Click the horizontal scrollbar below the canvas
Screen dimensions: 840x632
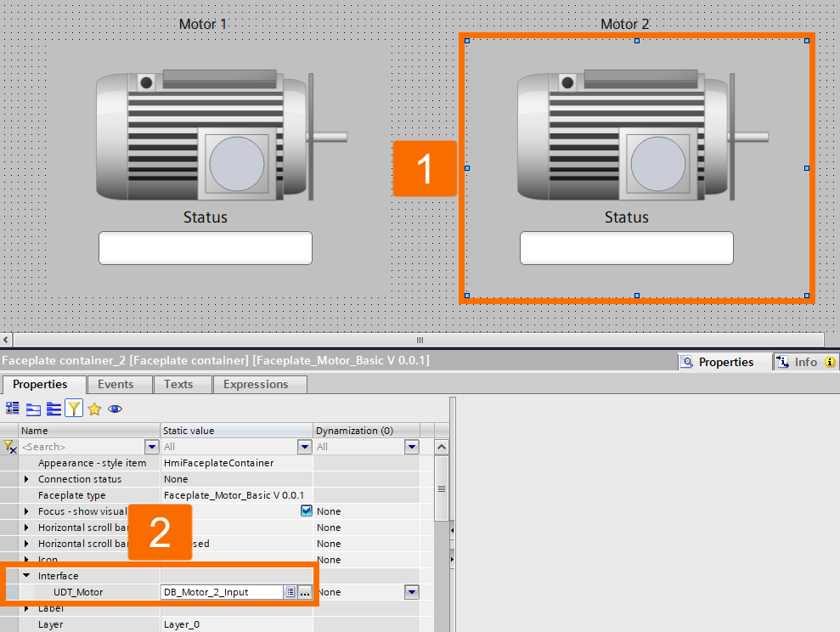[x=420, y=339]
